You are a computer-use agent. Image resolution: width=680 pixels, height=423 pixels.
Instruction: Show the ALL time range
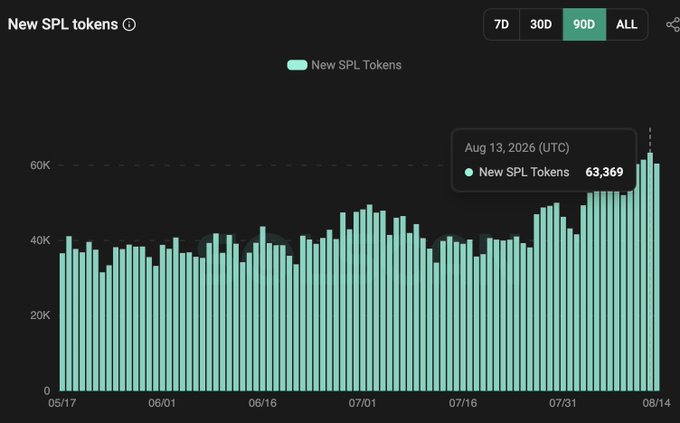pos(627,24)
